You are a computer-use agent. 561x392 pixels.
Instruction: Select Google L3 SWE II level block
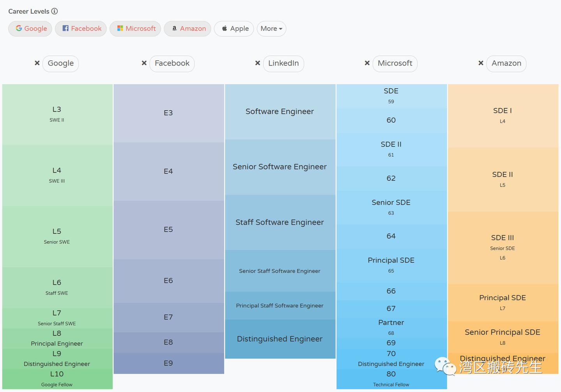point(57,115)
